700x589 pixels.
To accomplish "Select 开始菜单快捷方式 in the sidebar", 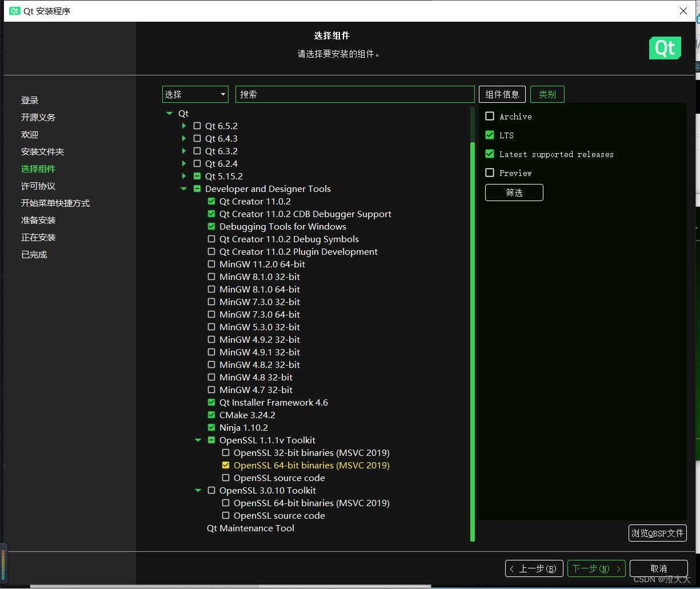I will coord(55,203).
